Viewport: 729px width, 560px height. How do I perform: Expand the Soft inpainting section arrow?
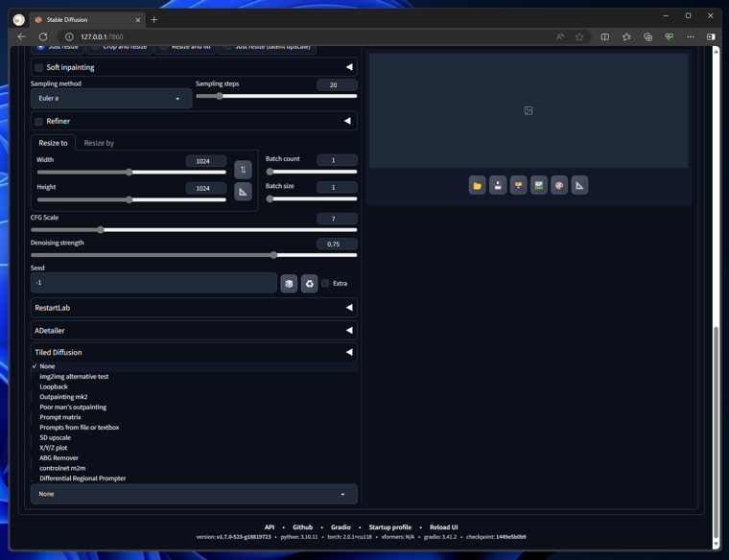click(x=349, y=67)
